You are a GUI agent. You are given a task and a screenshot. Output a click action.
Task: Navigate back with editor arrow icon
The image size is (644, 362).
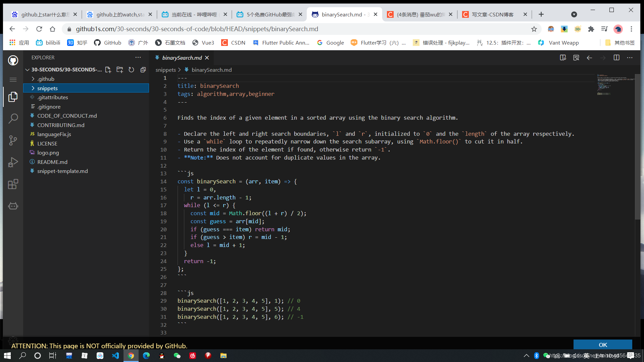click(x=589, y=58)
